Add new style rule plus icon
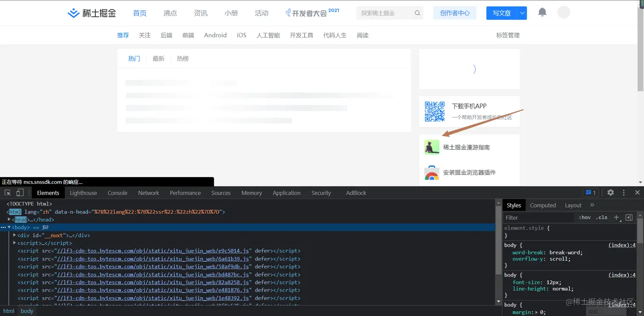 coord(616,217)
